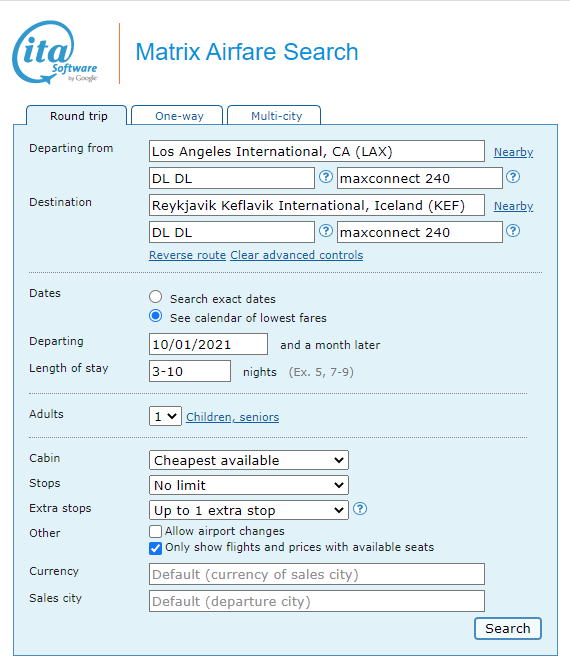Click the ITA Software logo
This screenshot has width=570, height=665.
pyautogui.click(x=55, y=53)
